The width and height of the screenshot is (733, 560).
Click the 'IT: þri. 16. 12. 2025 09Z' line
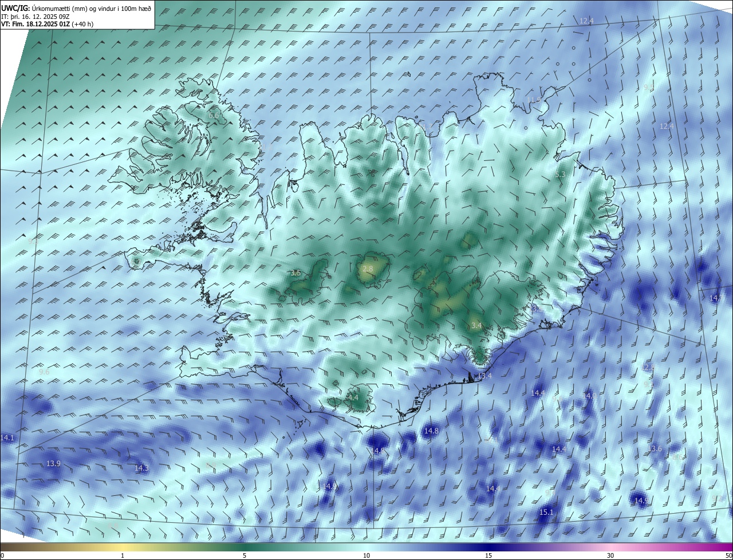pyautogui.click(x=35, y=16)
